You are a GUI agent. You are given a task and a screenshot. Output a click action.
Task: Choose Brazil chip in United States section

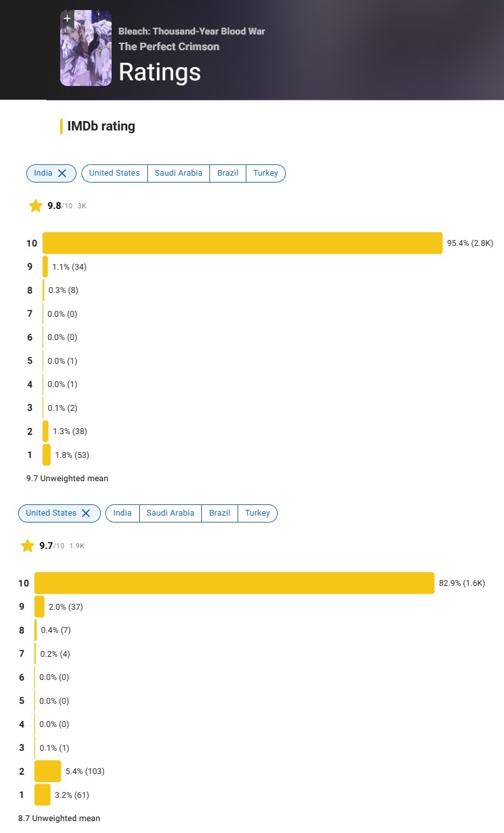(220, 513)
